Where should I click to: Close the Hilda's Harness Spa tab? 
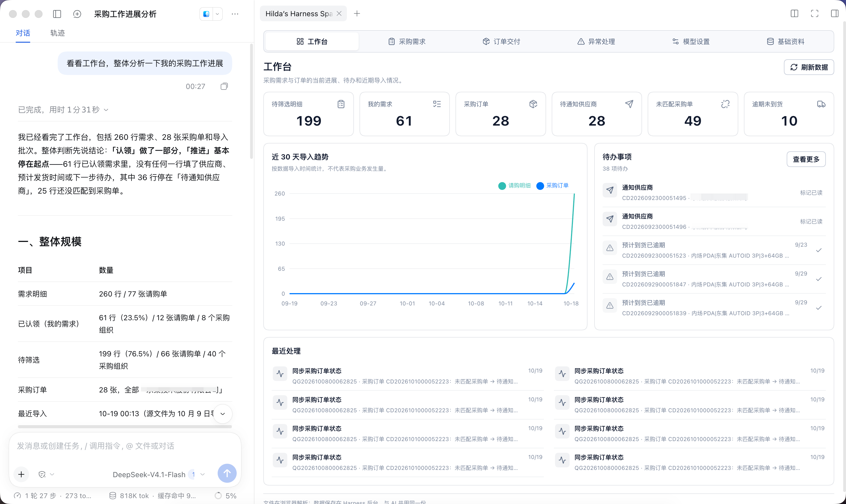[339, 14]
